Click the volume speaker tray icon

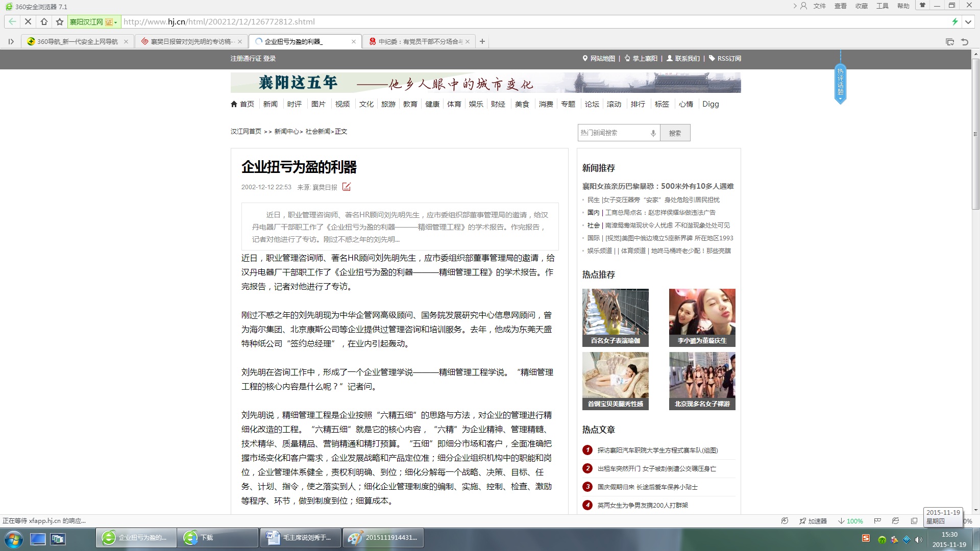click(x=918, y=540)
